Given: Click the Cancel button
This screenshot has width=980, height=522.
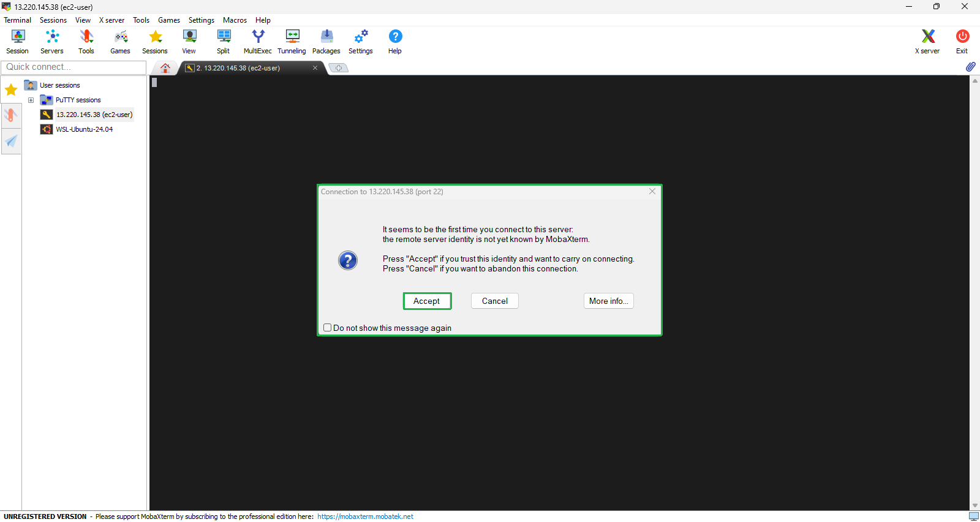Looking at the screenshot, I should click(x=495, y=301).
